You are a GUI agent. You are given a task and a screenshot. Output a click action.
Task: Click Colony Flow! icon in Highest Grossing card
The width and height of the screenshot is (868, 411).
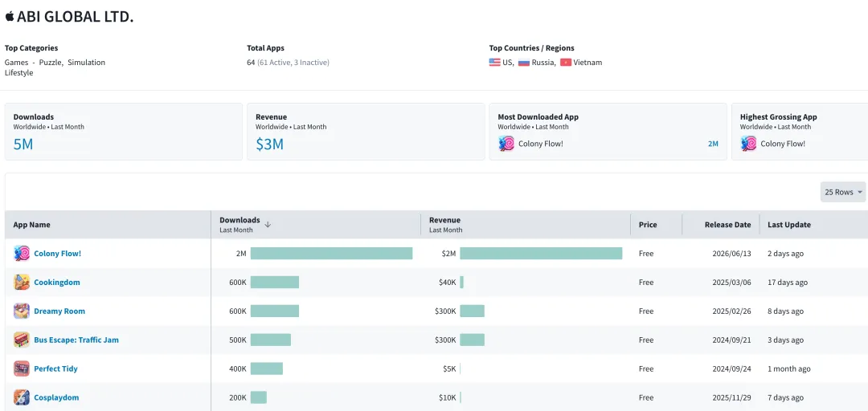tap(748, 144)
